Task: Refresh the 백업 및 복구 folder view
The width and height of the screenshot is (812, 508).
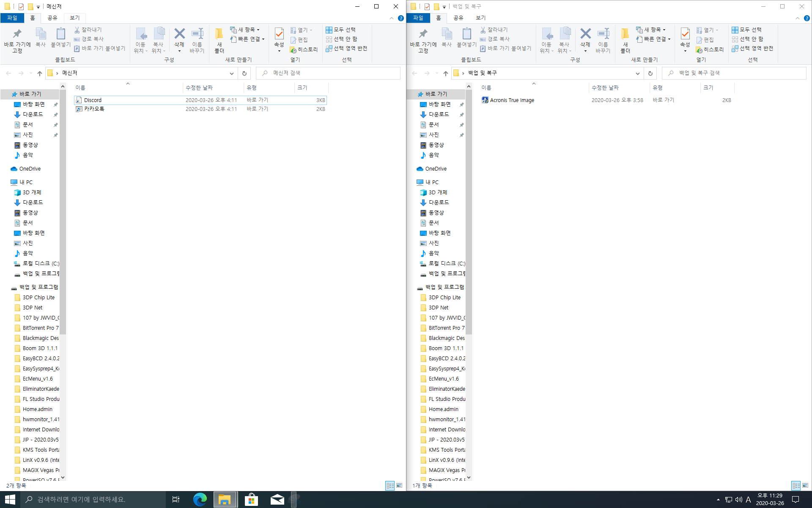Action: [650, 73]
